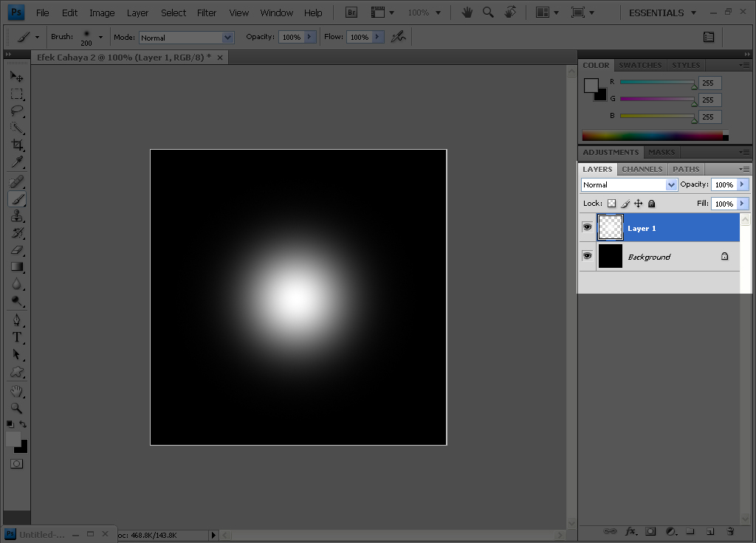The height and width of the screenshot is (543, 756).
Task: Switch to the Channels tab
Action: [642, 169]
